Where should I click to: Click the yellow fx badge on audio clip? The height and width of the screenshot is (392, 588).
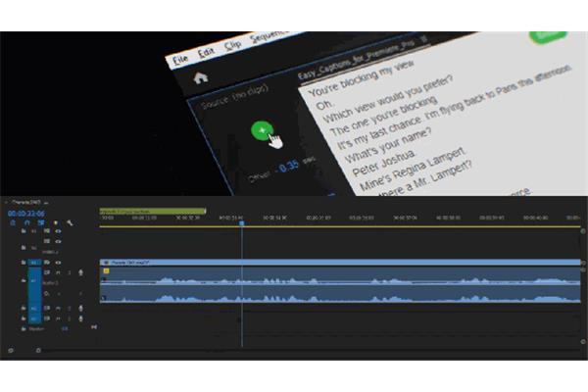pyautogui.click(x=106, y=270)
